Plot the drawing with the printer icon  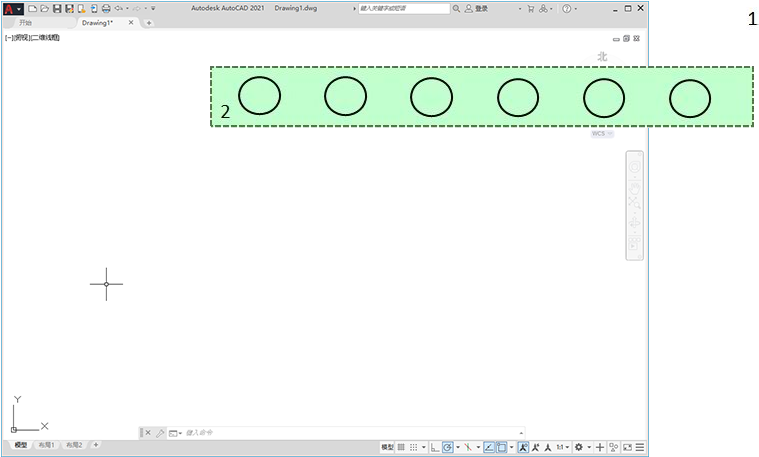point(106,9)
